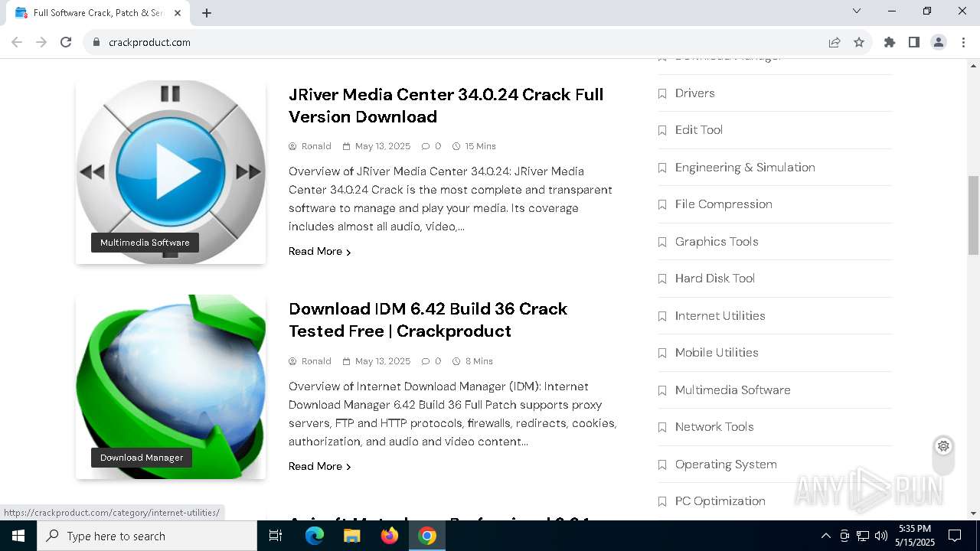Open the Operating System category

(x=726, y=464)
